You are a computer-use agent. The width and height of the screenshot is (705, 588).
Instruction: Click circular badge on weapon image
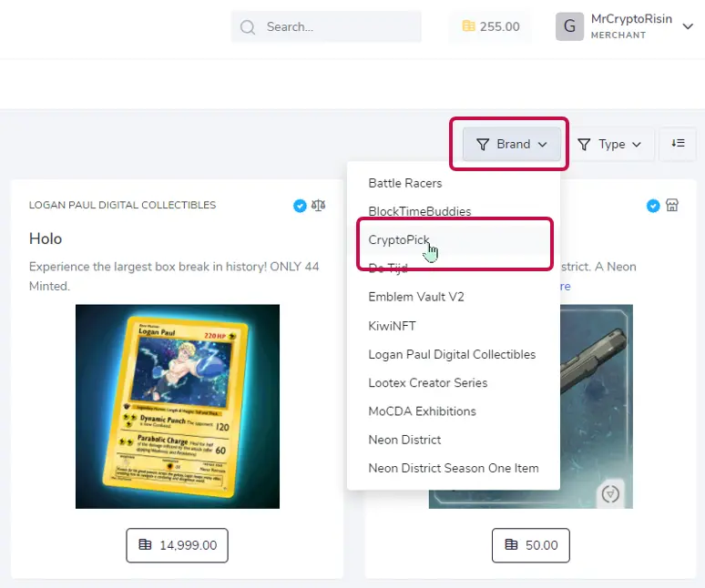[610, 494]
